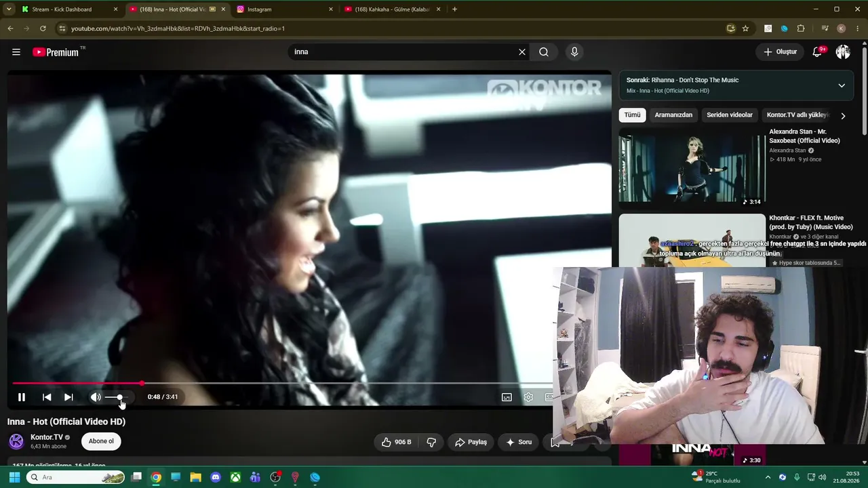Open the Inna Hot thumbnail under the webcam

pos(692,455)
